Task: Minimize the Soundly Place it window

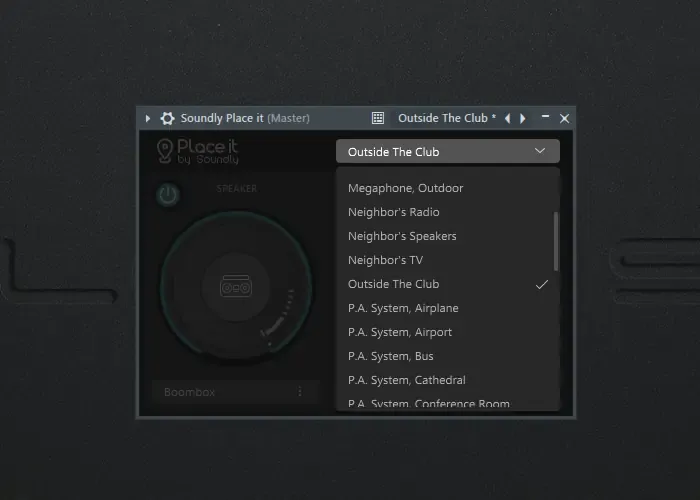Action: 545,117
